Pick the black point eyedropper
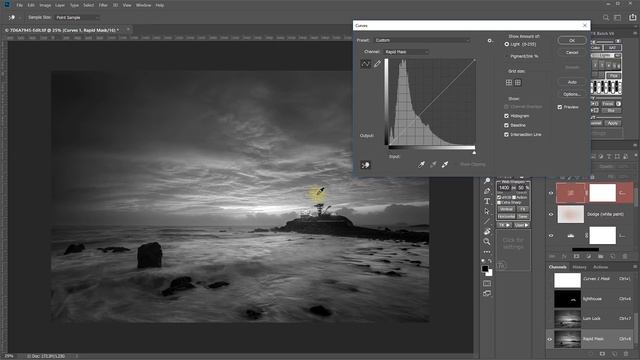Screen dimensions: 640x360 421,164
